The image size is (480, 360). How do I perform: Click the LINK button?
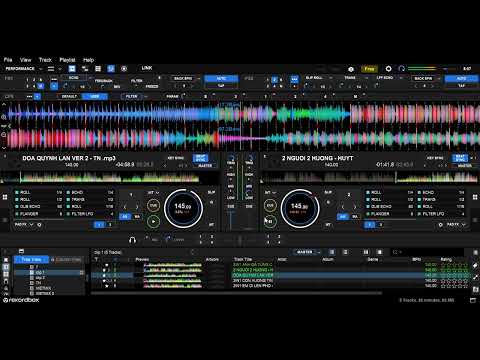click(147, 68)
